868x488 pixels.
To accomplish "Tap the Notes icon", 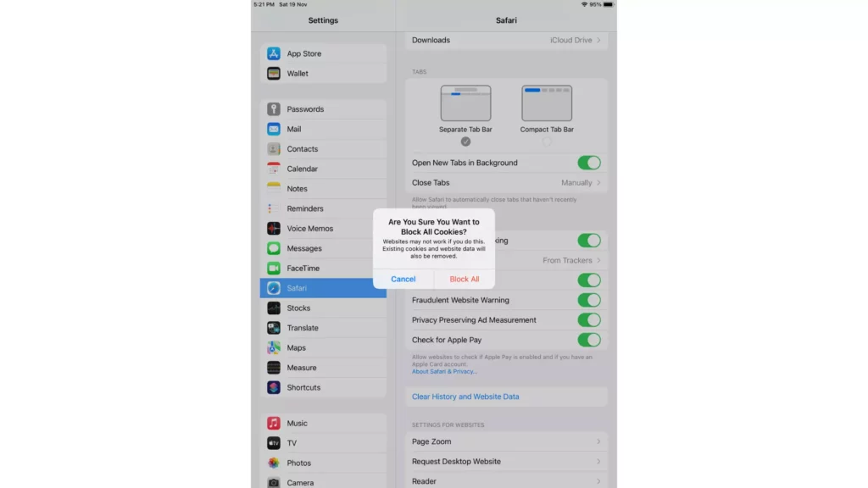I will coord(274,189).
